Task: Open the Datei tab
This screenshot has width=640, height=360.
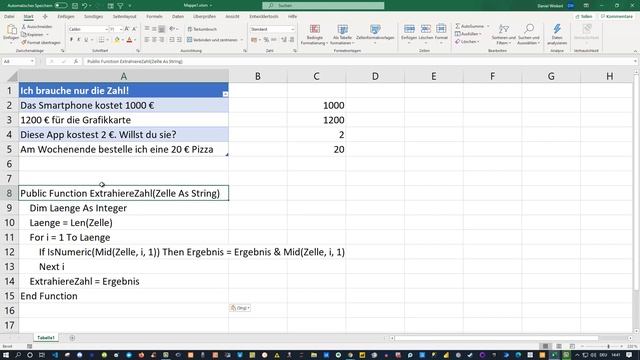Action: pyautogui.click(x=9, y=16)
